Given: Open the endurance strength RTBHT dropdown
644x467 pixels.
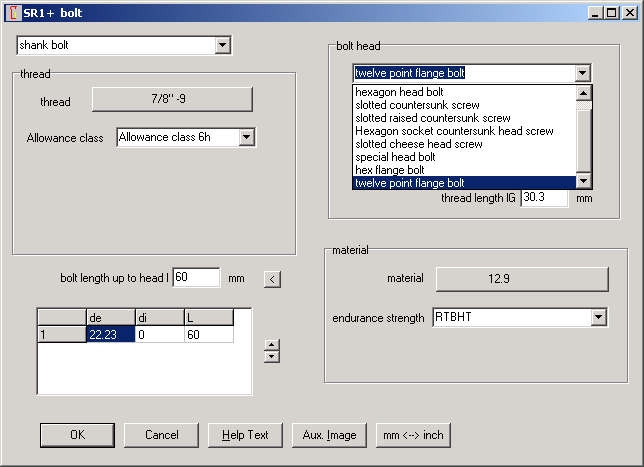Looking at the screenshot, I should click(x=599, y=318).
